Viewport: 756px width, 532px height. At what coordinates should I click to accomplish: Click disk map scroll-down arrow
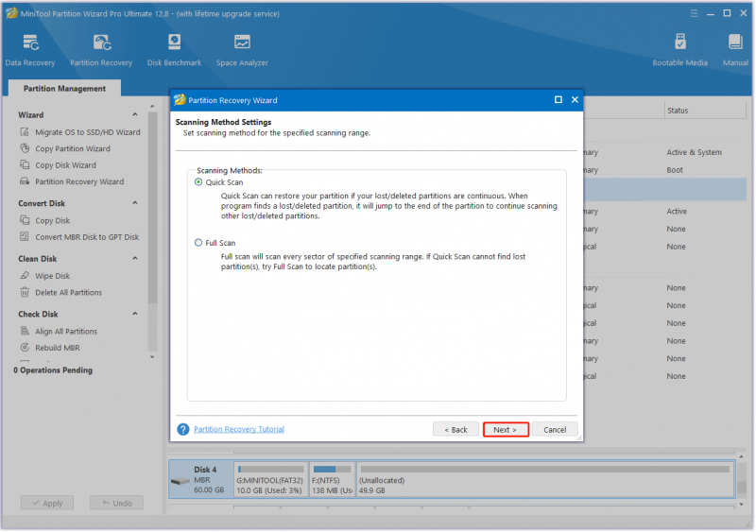741,505
